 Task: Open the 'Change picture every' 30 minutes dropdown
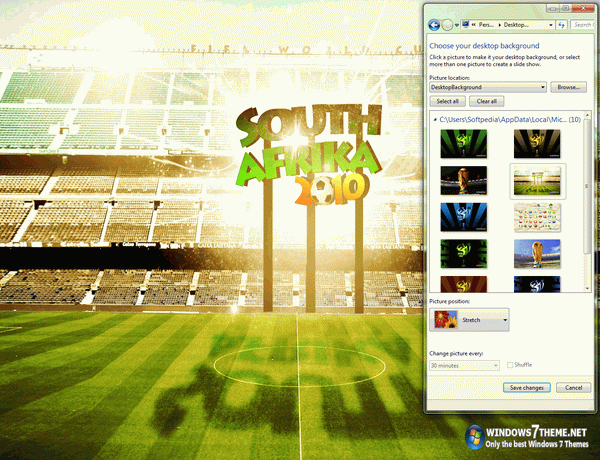pyautogui.click(x=464, y=366)
